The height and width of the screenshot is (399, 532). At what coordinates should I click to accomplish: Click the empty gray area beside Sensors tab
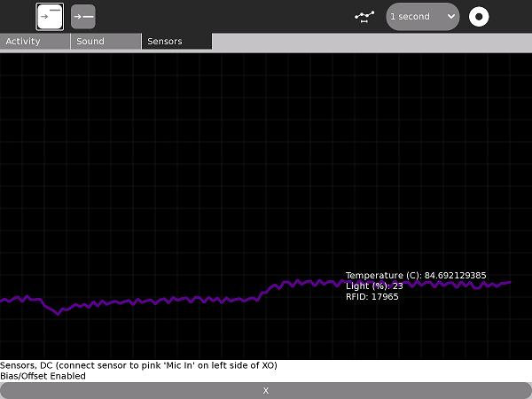[x=372, y=41]
